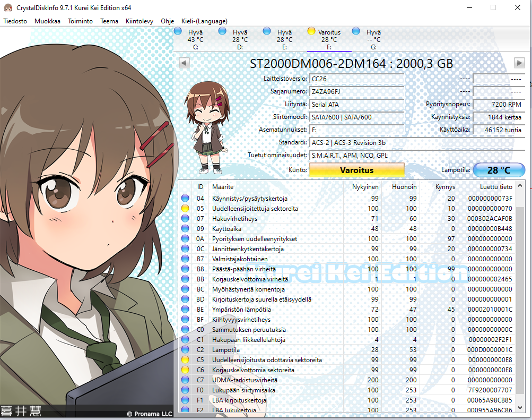
Task: Select row Korjauskelvottomia virheitä
Action: (x=347, y=279)
